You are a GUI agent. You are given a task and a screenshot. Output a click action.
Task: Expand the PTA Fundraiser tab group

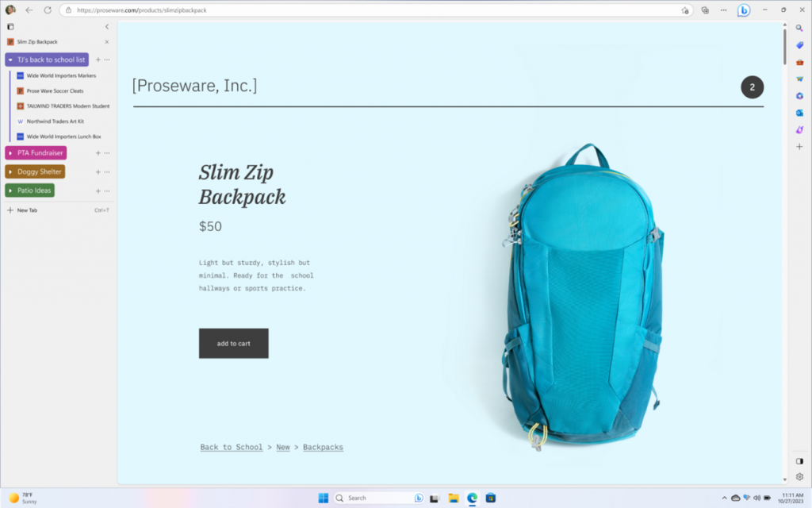10,153
